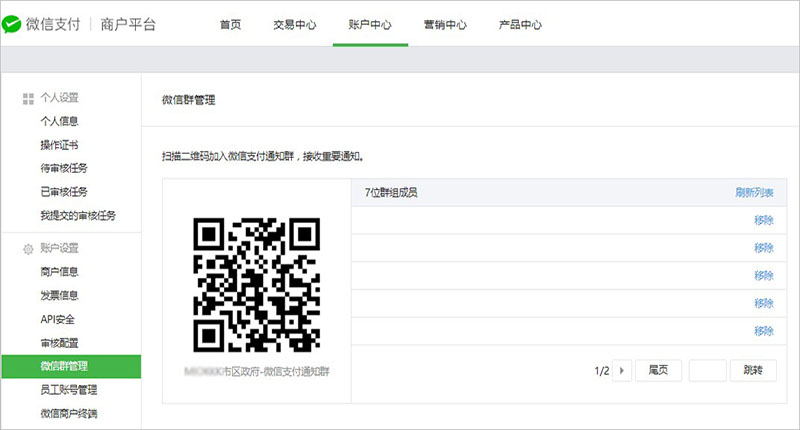The height and width of the screenshot is (430, 800).
Task: Click the 7位群组成员 header text
Action: (x=391, y=192)
